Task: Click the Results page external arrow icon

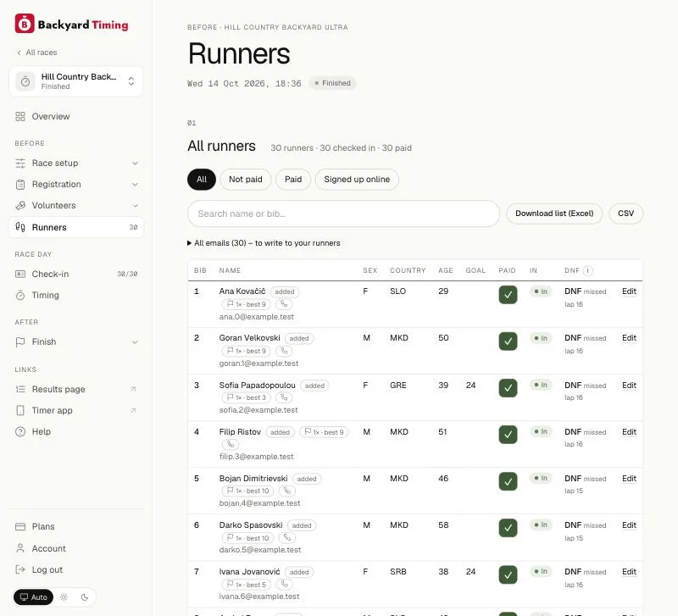Action: (133, 389)
